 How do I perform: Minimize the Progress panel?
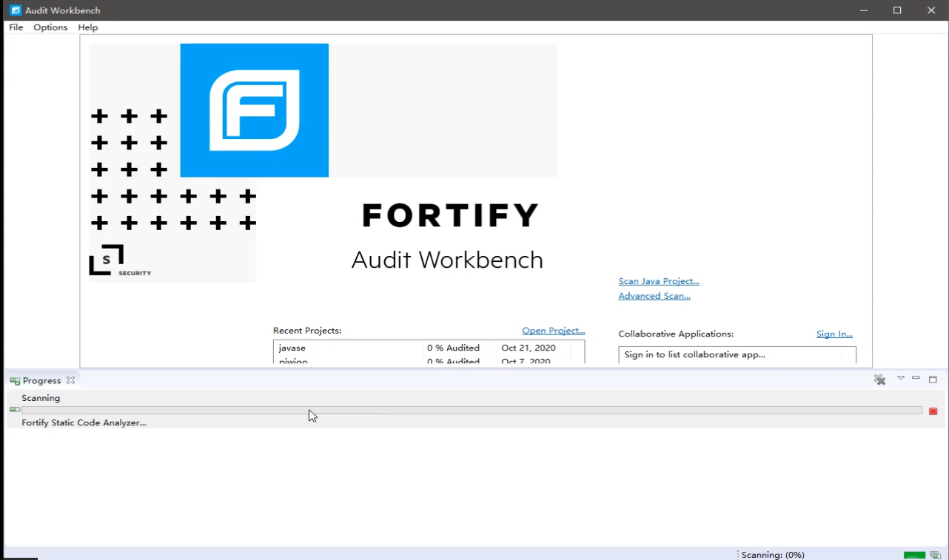click(916, 378)
